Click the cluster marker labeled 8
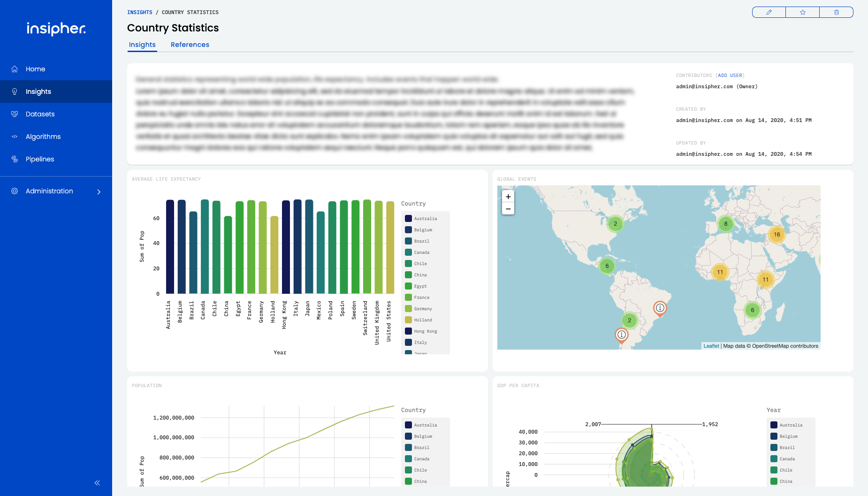Screen dimensions: 868x496 [x=726, y=224]
